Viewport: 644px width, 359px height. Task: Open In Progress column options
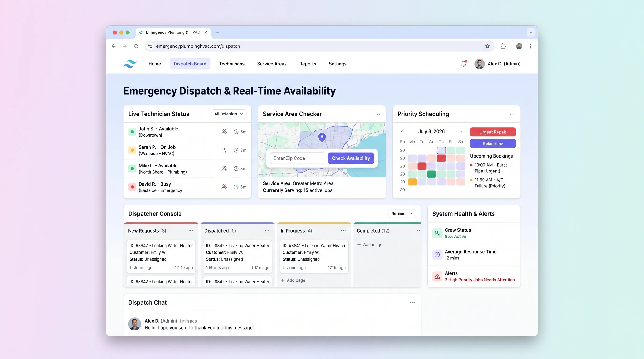(343, 231)
